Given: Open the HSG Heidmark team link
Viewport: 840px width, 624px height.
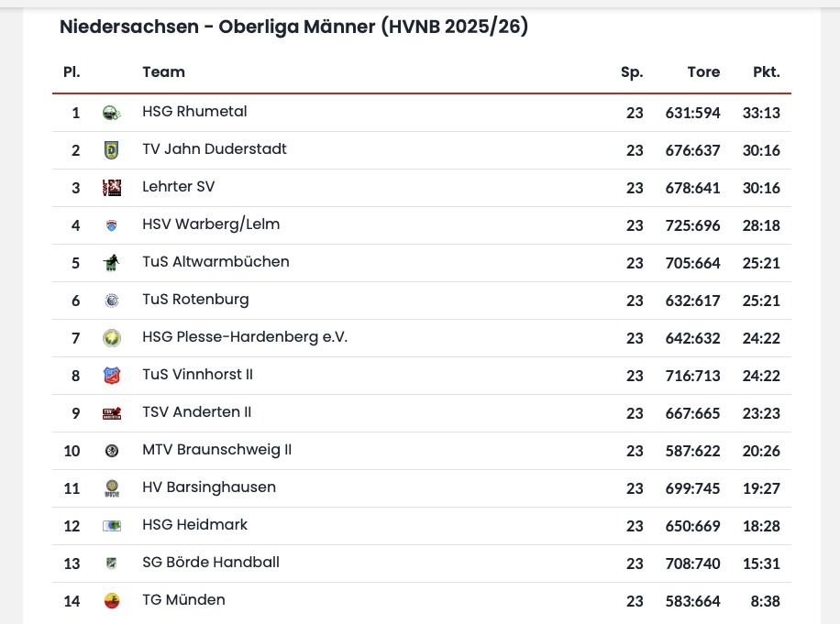Looking at the screenshot, I should pos(194,525).
